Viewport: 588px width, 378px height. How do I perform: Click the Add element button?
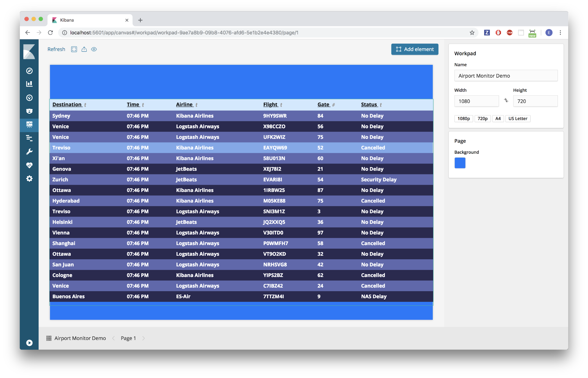(414, 49)
